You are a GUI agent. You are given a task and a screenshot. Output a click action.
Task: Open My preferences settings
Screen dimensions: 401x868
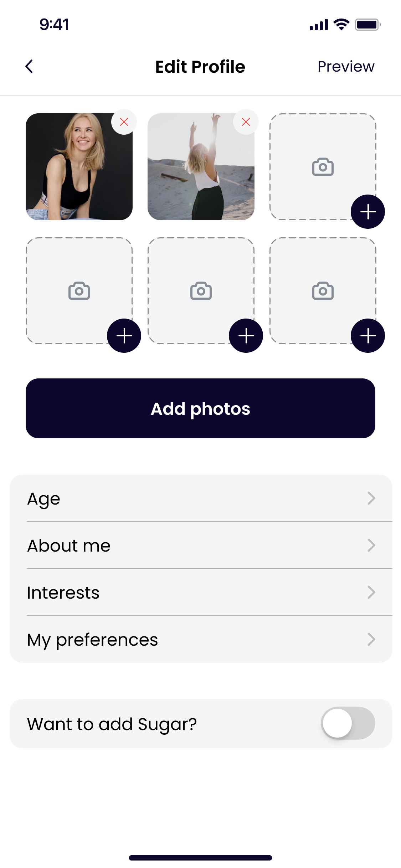click(93, 640)
